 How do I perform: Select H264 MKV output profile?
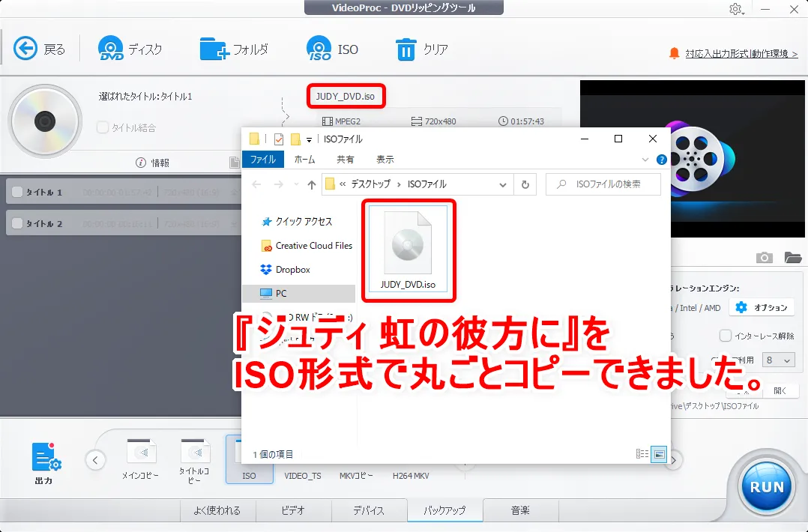coord(411,475)
